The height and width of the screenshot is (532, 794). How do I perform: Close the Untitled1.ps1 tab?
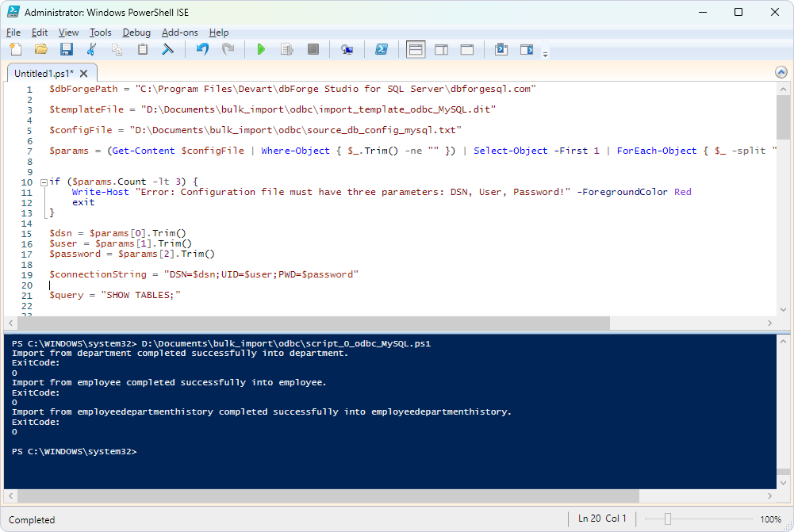click(x=84, y=74)
